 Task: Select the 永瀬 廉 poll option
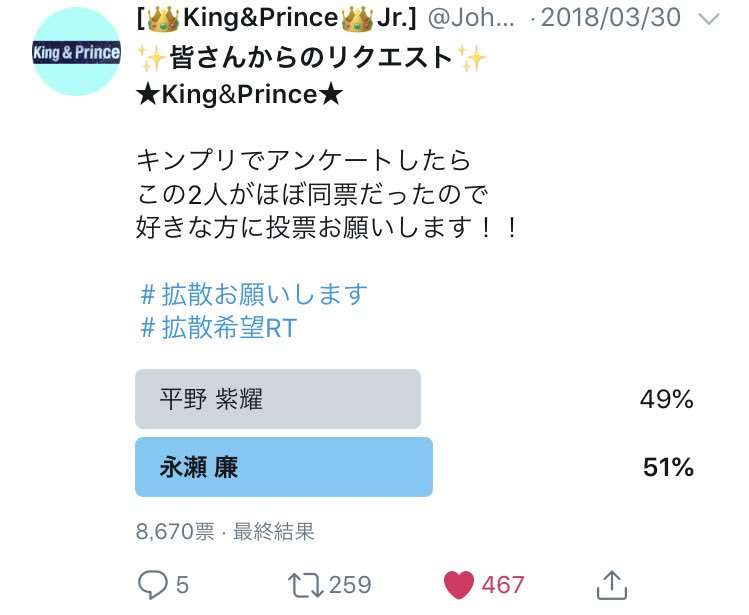pyautogui.click(x=284, y=467)
